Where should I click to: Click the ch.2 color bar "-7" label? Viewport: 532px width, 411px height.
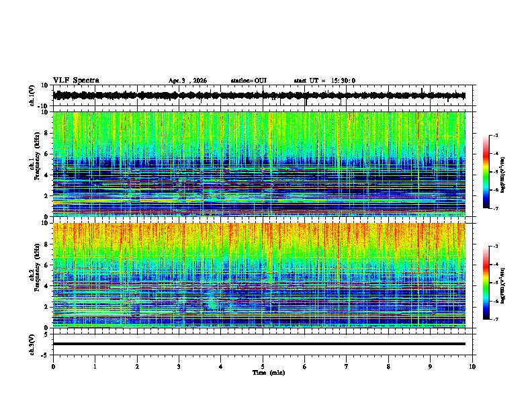coord(496,319)
